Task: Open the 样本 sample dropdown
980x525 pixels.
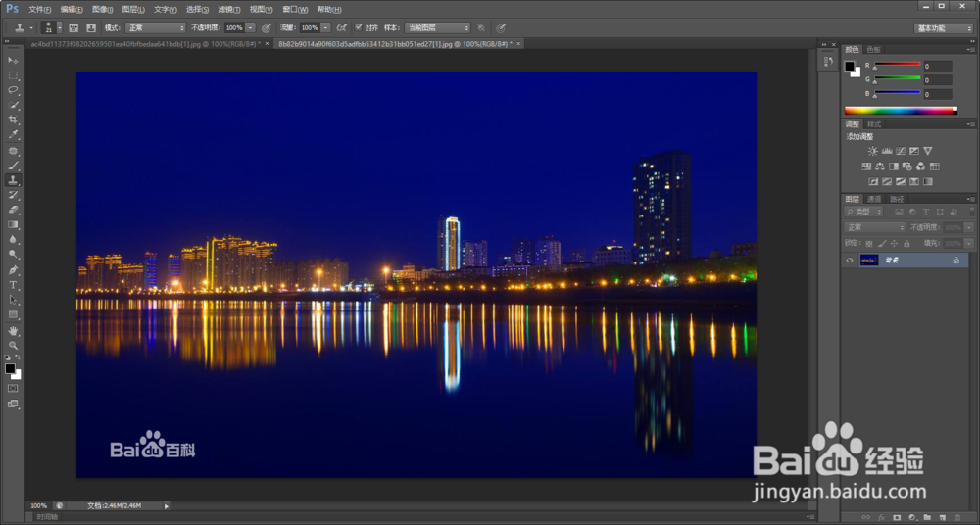Action: point(437,28)
